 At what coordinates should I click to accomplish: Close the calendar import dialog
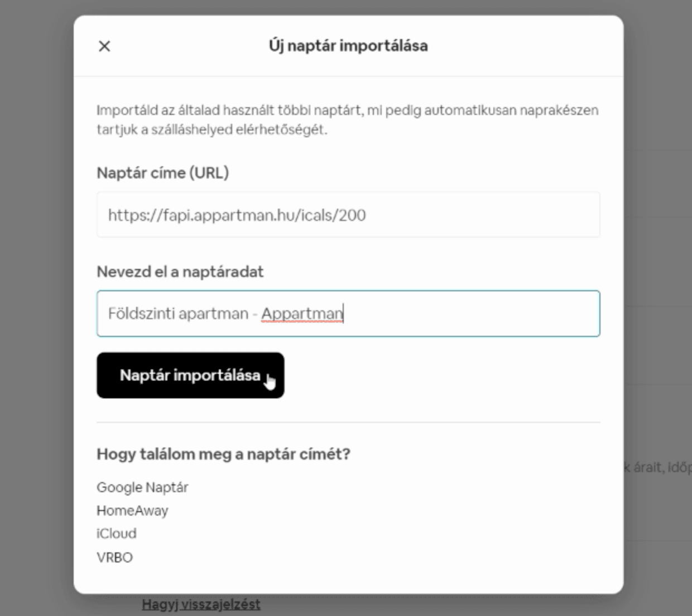pos(104,46)
